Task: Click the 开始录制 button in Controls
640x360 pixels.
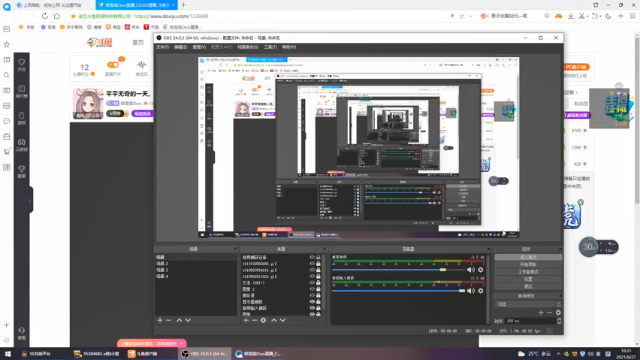Action: click(528, 264)
